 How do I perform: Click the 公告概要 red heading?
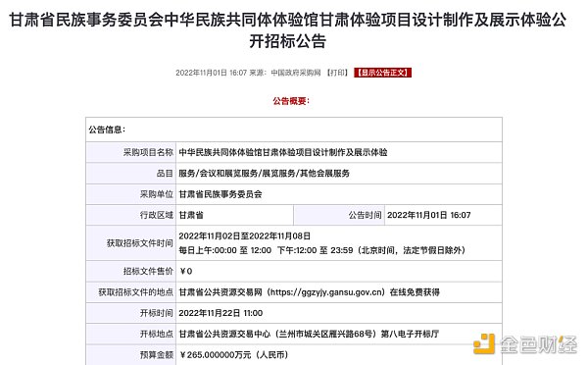[291, 101]
